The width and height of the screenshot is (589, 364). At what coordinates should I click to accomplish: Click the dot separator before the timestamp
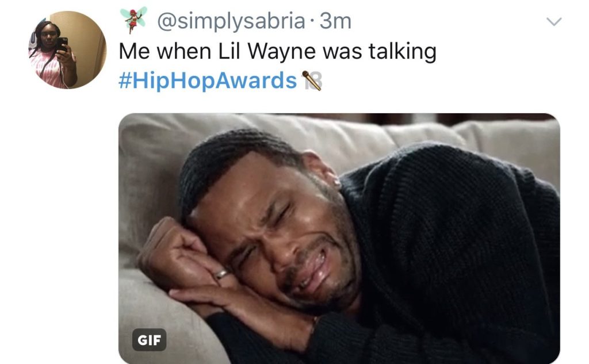(x=312, y=21)
